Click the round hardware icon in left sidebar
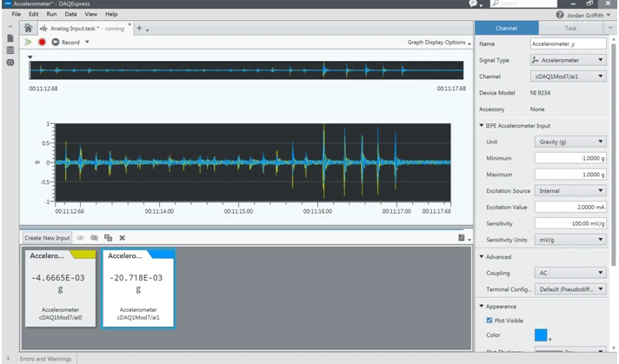The image size is (619, 364). pos(10,63)
